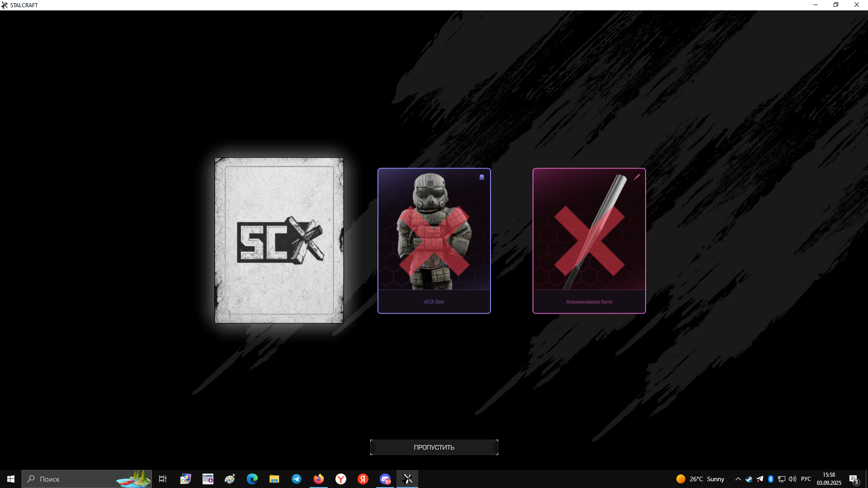This screenshot has height=488, width=868.
Task: Open the notification center with 3 notifications
Action: 854,479
